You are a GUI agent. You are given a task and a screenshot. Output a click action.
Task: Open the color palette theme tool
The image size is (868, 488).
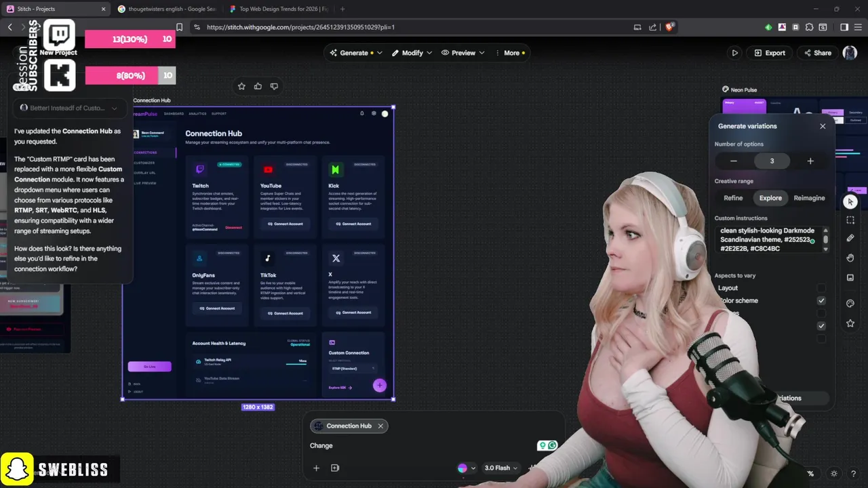point(850,304)
